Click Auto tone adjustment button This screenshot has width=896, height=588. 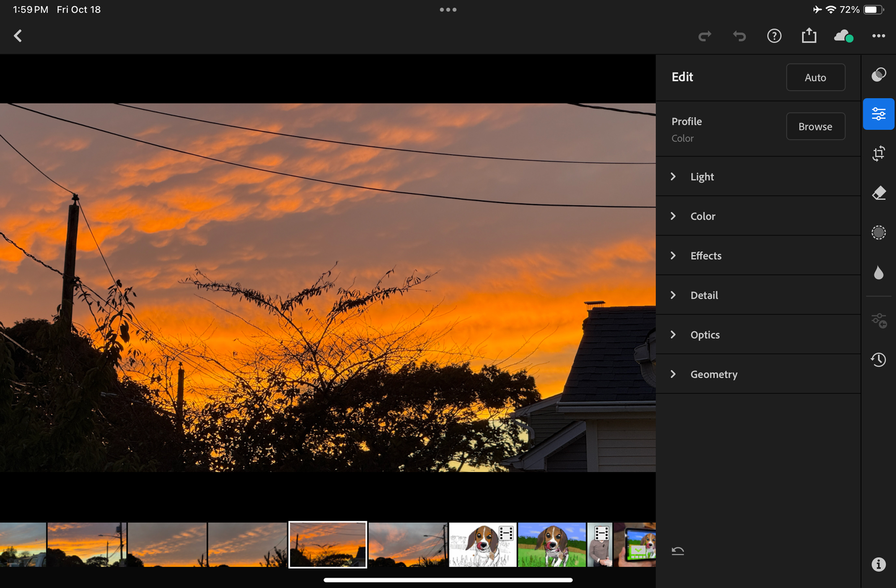(x=816, y=77)
